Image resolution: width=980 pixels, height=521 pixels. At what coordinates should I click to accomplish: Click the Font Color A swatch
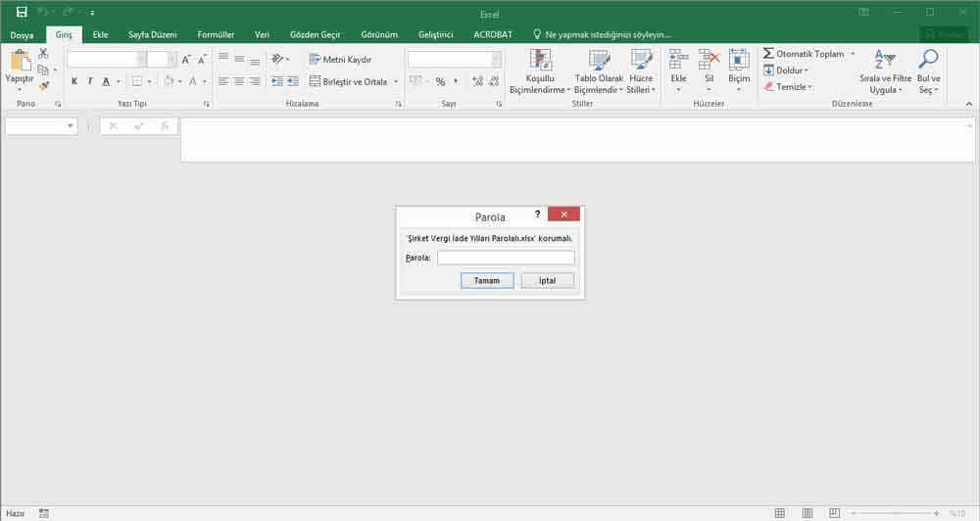point(192,81)
